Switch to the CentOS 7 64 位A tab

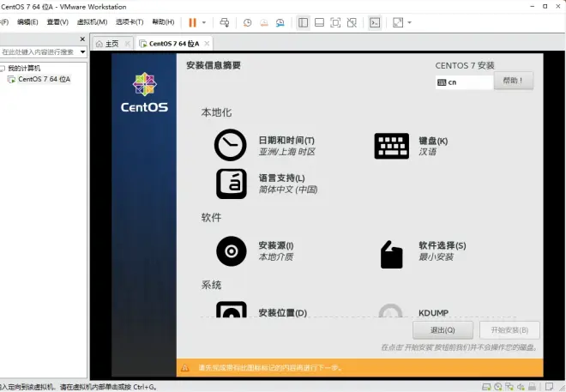tap(174, 44)
